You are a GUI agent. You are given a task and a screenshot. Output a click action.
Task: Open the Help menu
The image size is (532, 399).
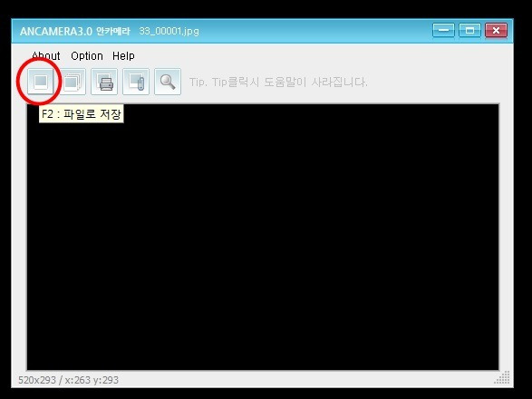(x=123, y=55)
